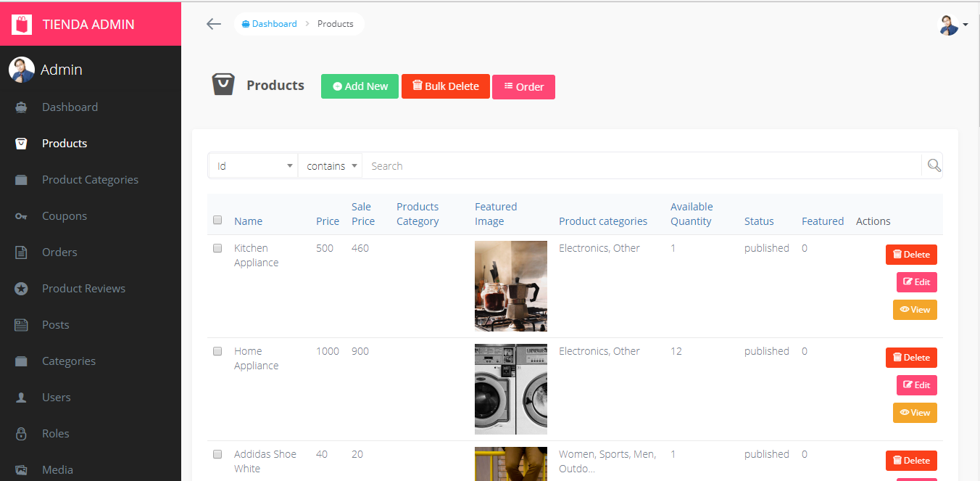View the Kitchen Appliance product

(x=915, y=310)
